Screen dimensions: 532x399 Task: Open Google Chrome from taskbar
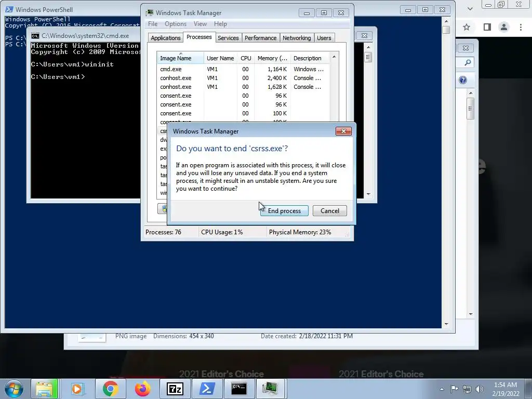[x=110, y=389]
